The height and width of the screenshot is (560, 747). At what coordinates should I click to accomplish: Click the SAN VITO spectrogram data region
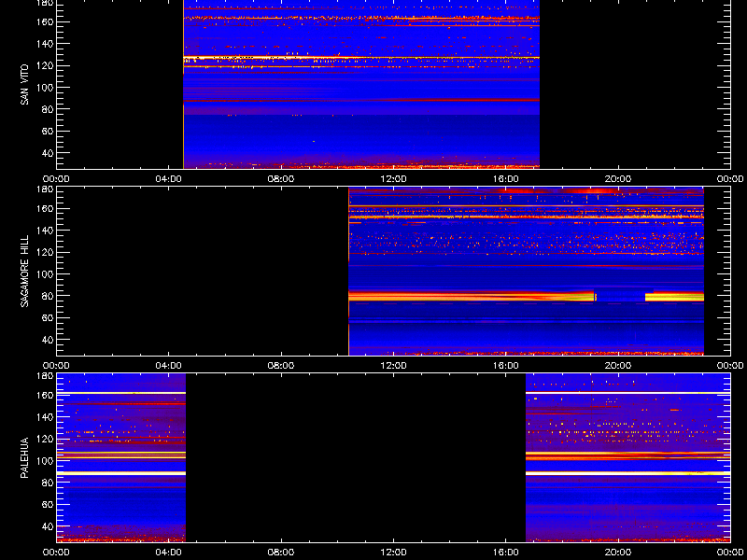[x=361, y=84]
